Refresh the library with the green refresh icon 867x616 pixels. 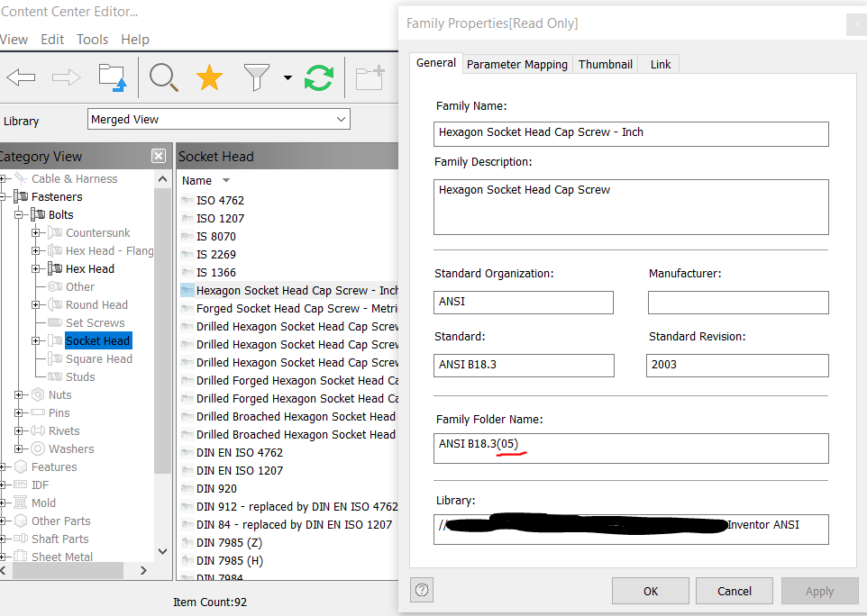pos(318,77)
